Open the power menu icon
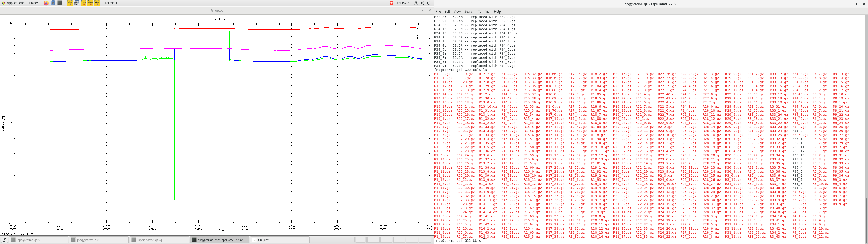868x244 pixels. coord(429,3)
